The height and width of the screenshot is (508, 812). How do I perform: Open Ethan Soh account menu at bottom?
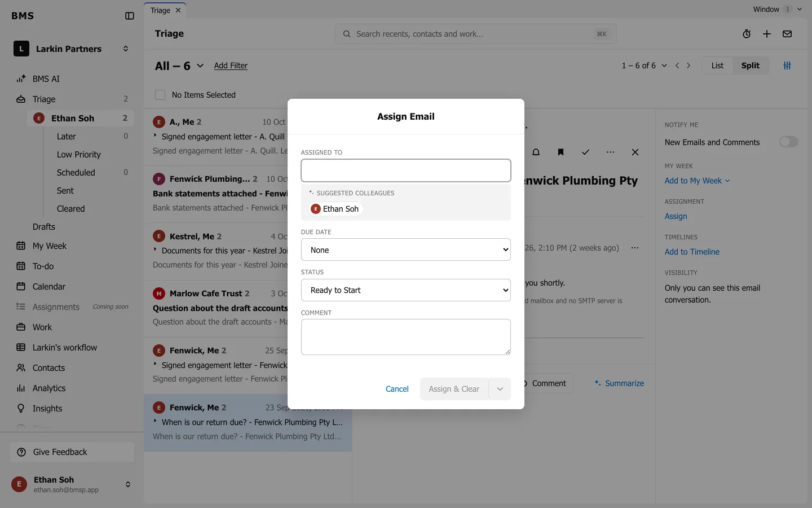coord(72,484)
